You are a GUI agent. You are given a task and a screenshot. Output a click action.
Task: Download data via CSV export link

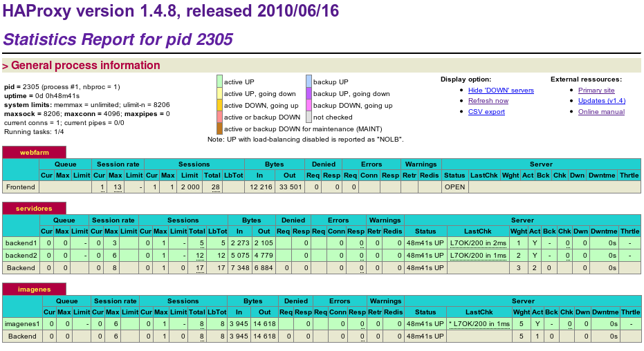(x=486, y=111)
